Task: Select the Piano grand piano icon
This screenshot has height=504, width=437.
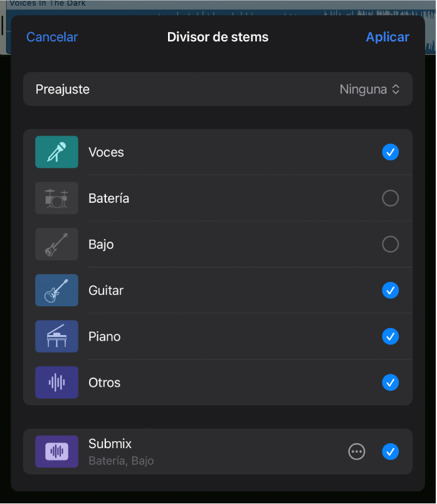Action: pos(55,336)
